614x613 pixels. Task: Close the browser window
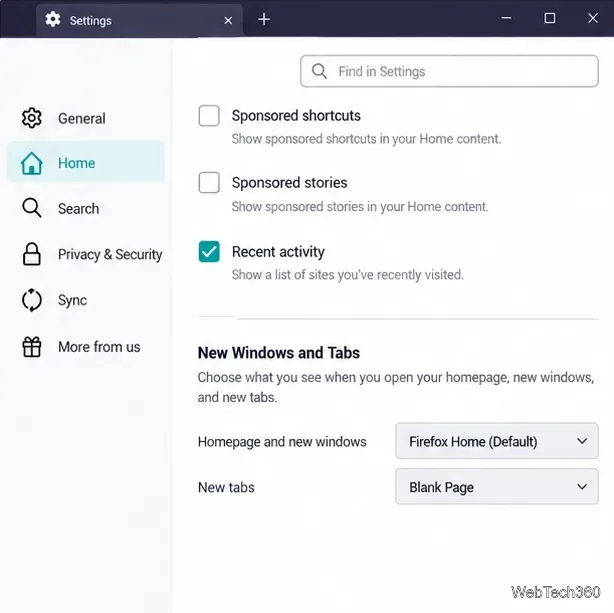[x=593, y=18]
